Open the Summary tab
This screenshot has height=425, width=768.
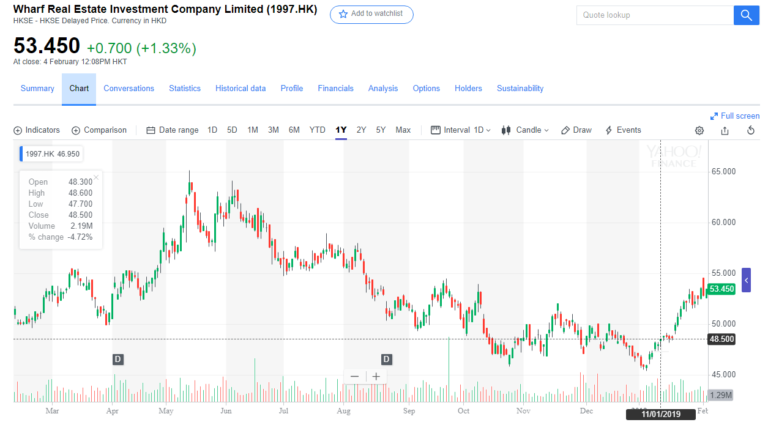pyautogui.click(x=37, y=88)
